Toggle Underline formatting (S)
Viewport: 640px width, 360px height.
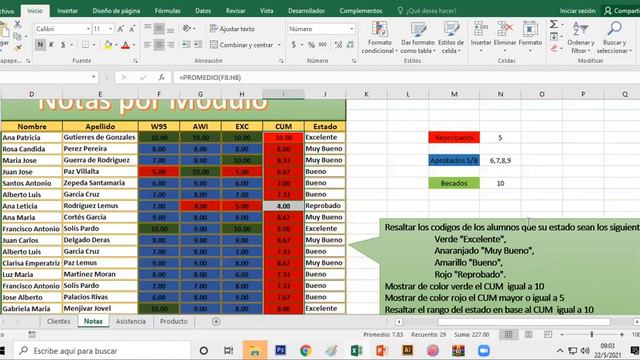tap(63, 44)
